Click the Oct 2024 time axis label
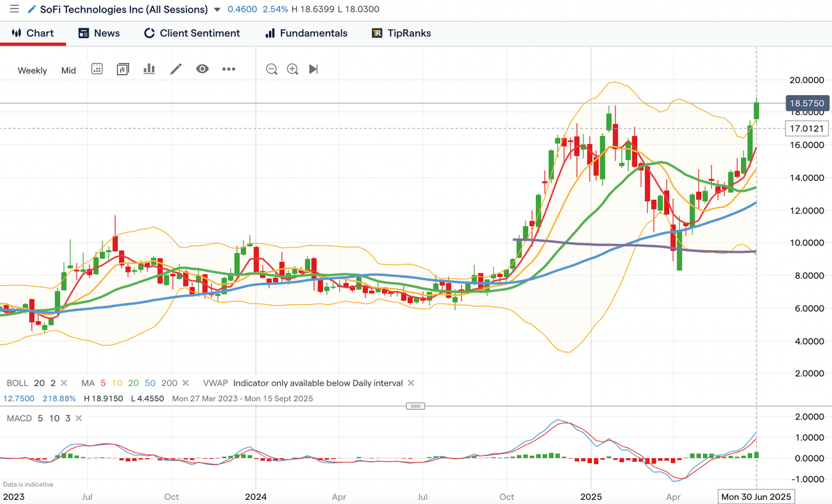 [507, 496]
